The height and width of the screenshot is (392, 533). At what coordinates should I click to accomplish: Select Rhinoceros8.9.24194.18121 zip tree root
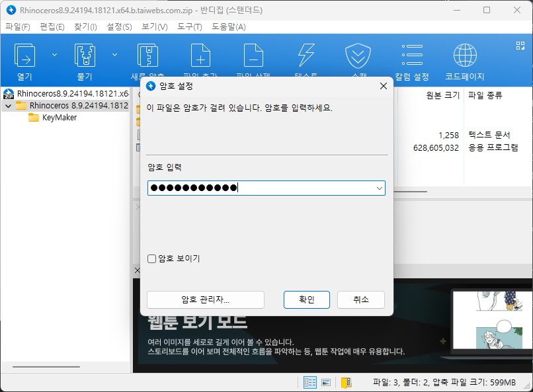click(x=72, y=94)
